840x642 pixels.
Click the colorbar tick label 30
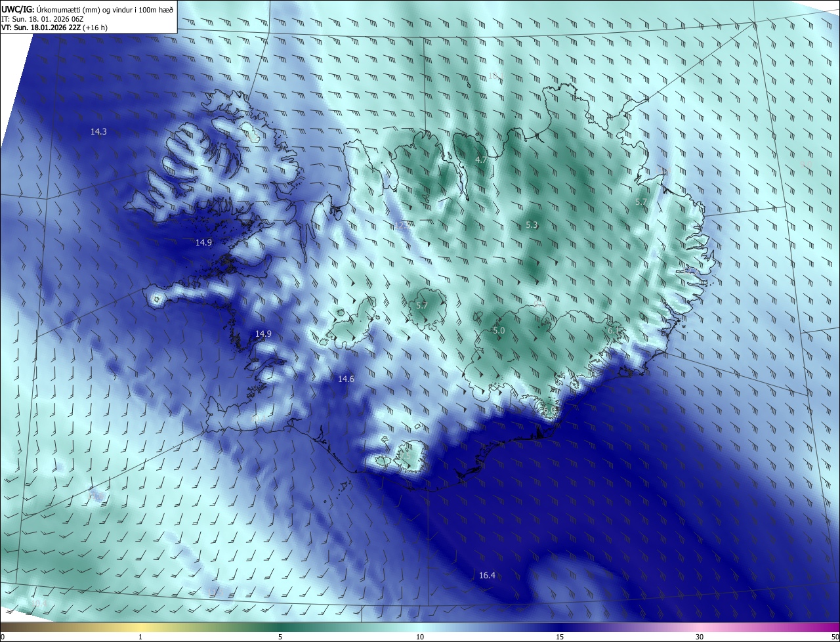[700, 637]
